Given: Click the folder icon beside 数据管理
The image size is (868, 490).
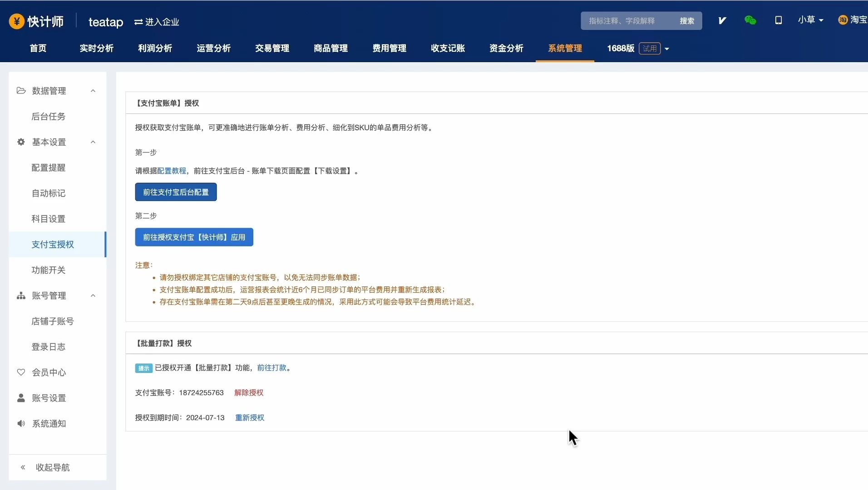Looking at the screenshot, I should click(21, 91).
